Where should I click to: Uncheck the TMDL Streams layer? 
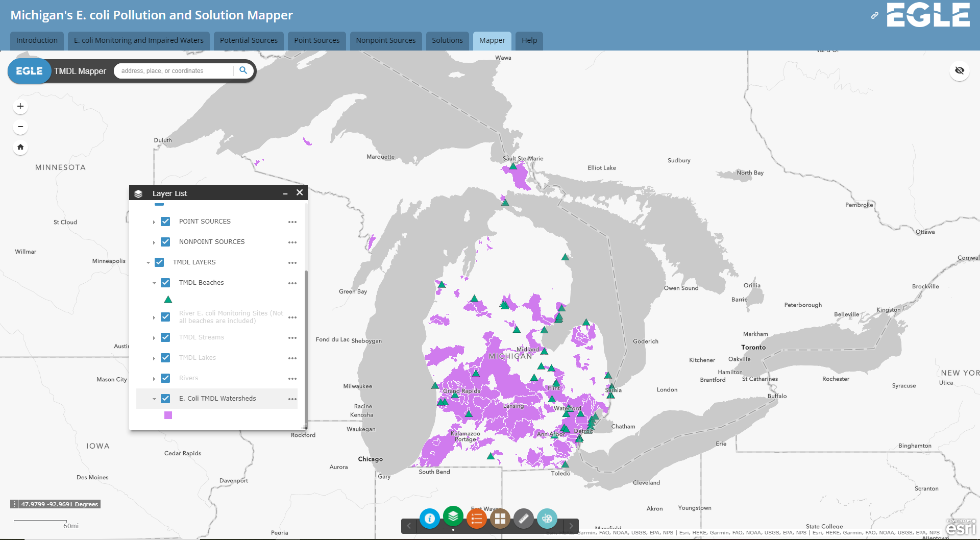[165, 337]
